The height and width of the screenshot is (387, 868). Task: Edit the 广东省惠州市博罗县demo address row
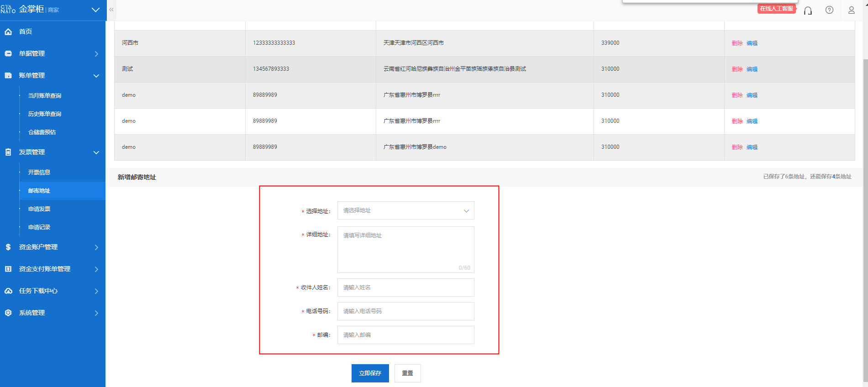click(752, 147)
